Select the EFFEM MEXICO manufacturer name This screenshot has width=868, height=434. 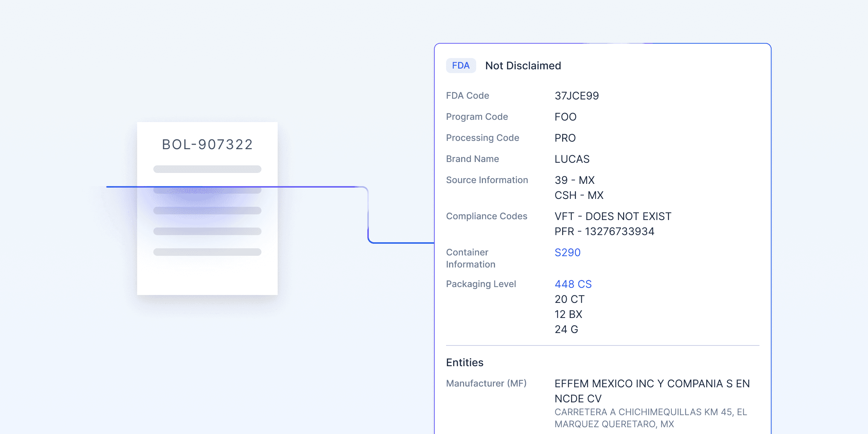652,391
